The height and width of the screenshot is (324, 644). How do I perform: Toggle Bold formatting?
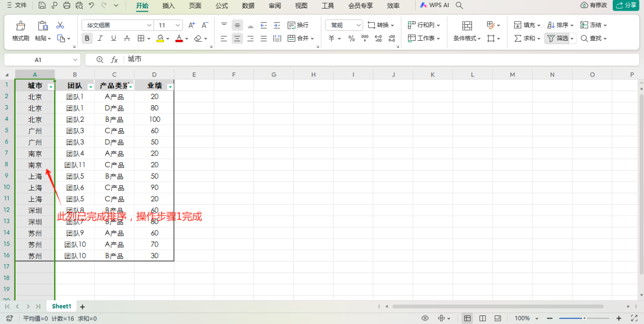87,38
